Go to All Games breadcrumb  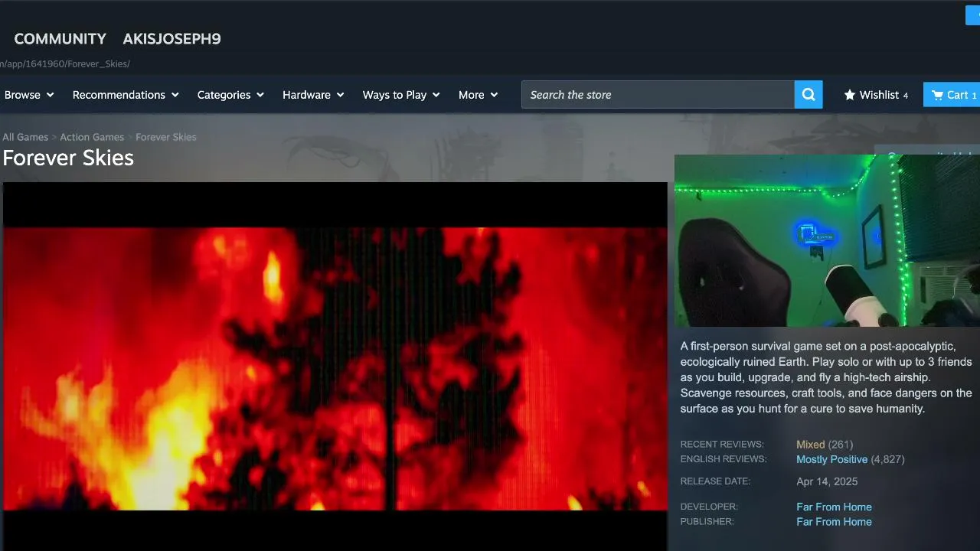25,137
